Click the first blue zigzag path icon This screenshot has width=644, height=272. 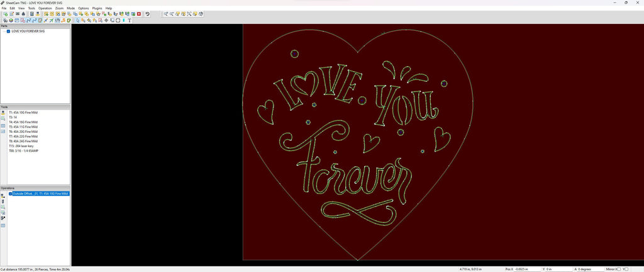pyautogui.click(x=28, y=20)
